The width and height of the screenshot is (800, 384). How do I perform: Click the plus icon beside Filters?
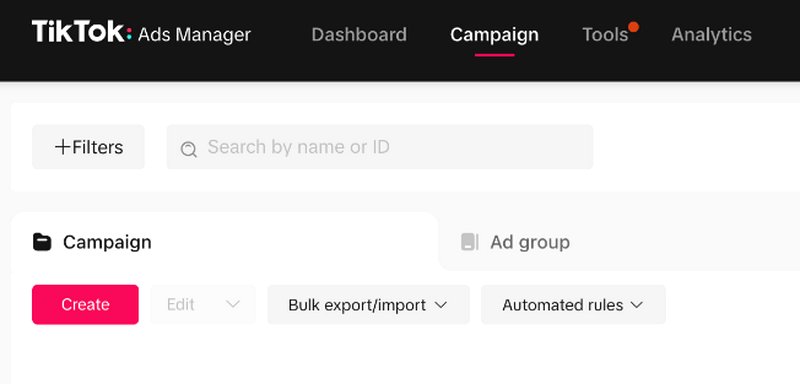point(62,147)
